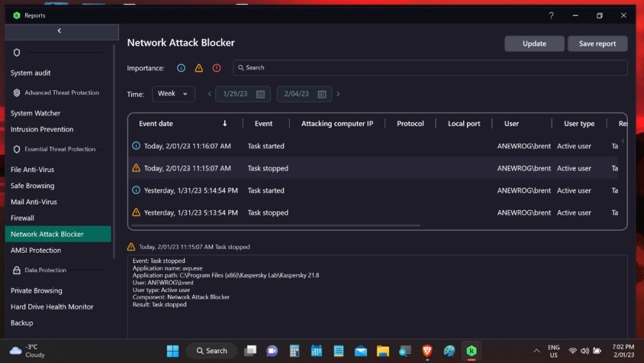Open Private Browsing report
Image resolution: width=644 pixels, height=363 pixels.
pyautogui.click(x=37, y=291)
